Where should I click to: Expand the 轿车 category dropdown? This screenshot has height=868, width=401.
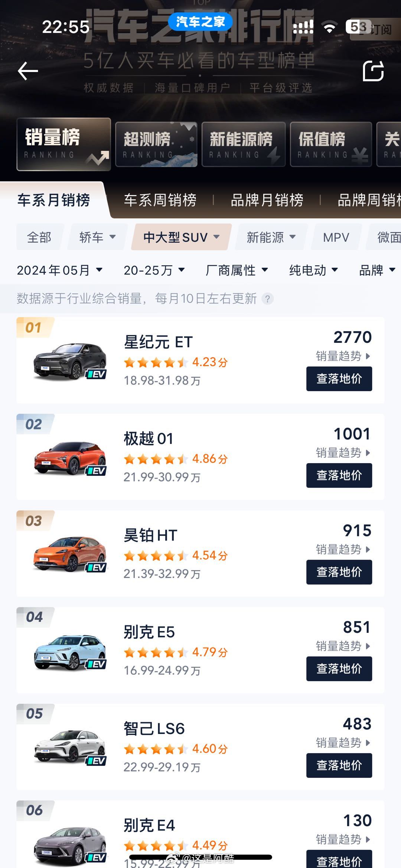[97, 237]
